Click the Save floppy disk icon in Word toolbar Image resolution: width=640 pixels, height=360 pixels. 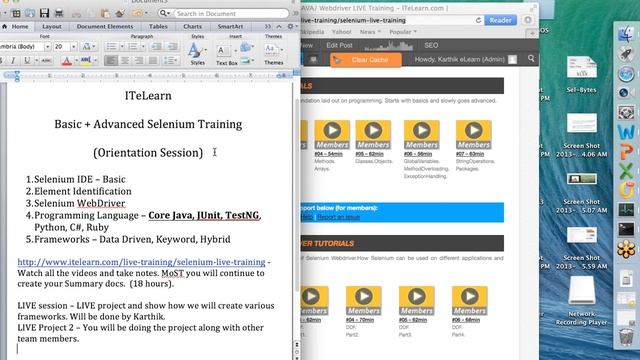[x=44, y=13]
